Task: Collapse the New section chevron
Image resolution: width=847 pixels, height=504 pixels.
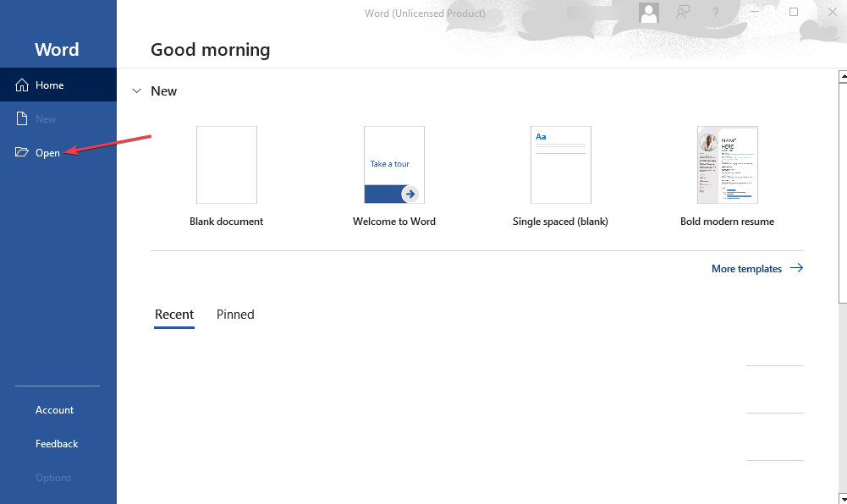Action: [x=137, y=91]
